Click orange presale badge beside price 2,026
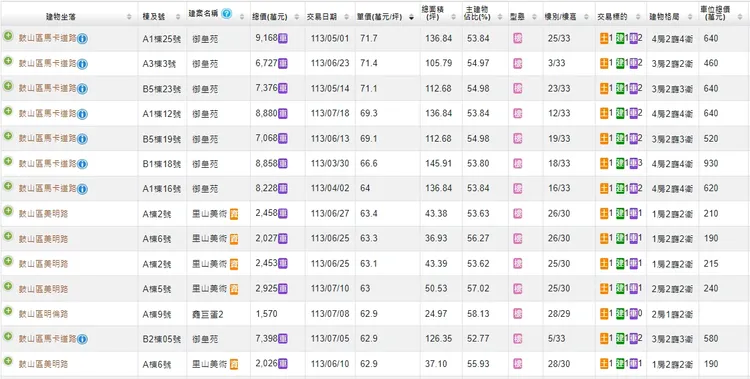 click(x=234, y=364)
